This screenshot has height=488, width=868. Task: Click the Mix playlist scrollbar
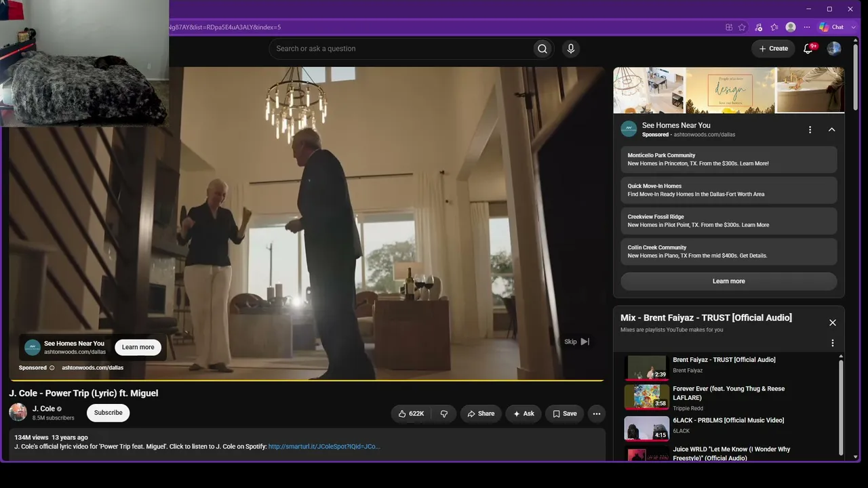841,407
